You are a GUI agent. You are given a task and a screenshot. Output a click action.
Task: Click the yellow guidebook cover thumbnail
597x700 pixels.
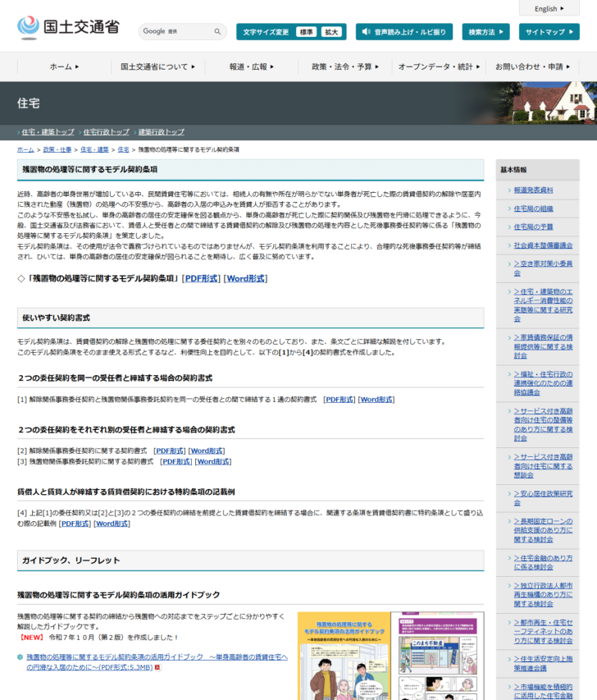click(x=344, y=656)
